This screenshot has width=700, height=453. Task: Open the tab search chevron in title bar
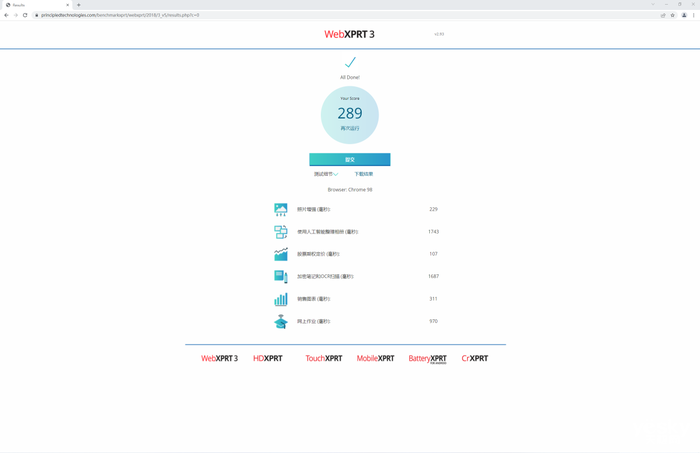pyautogui.click(x=653, y=4)
